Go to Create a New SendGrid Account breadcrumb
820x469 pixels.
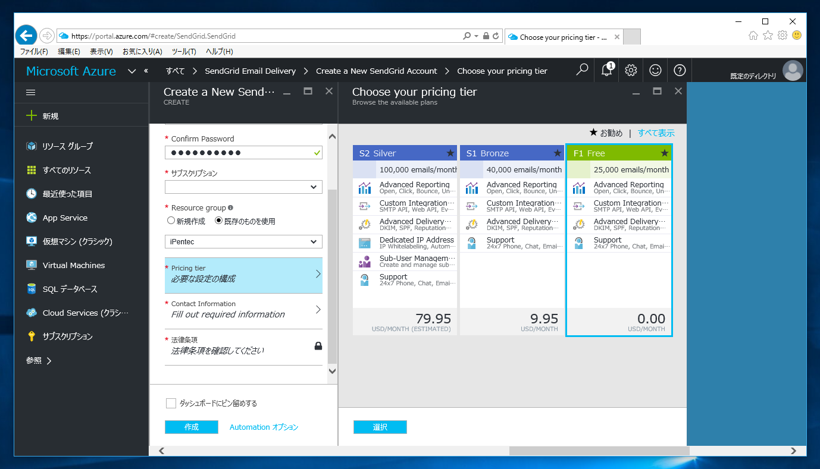pos(376,71)
